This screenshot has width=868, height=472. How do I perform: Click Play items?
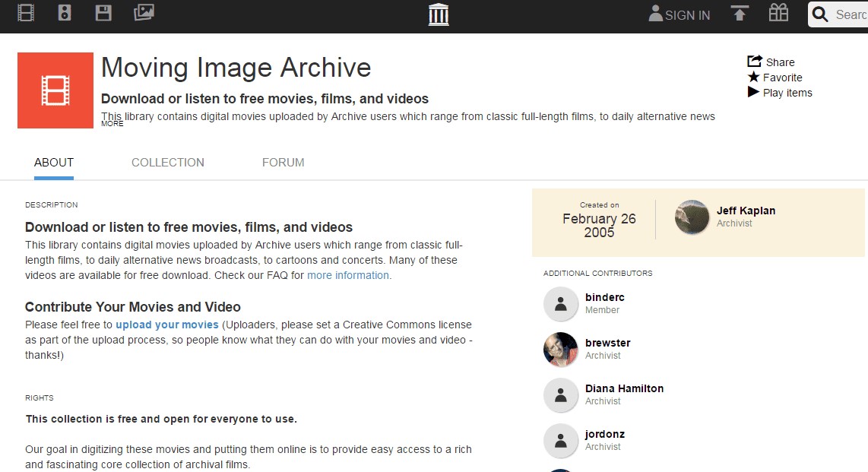click(x=780, y=93)
